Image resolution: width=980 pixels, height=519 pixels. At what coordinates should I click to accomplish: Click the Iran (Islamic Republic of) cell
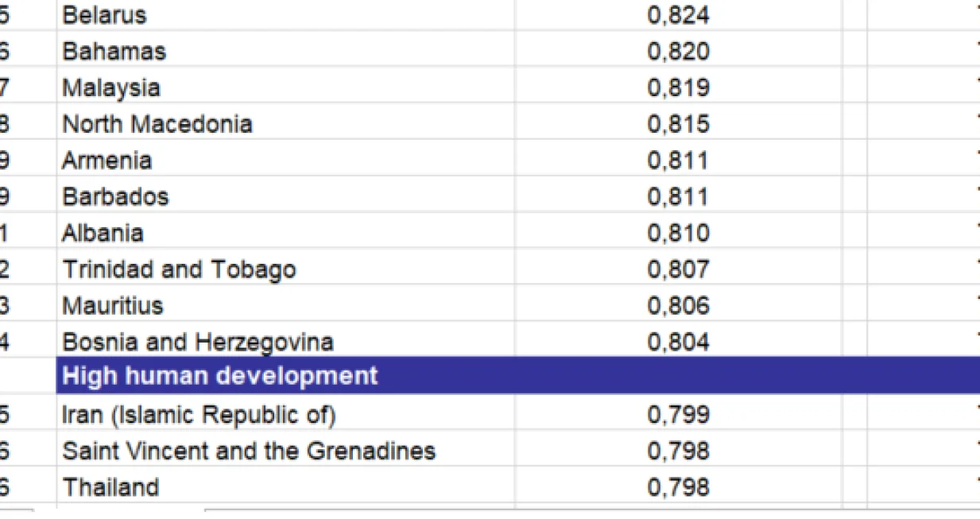pyautogui.click(x=199, y=415)
